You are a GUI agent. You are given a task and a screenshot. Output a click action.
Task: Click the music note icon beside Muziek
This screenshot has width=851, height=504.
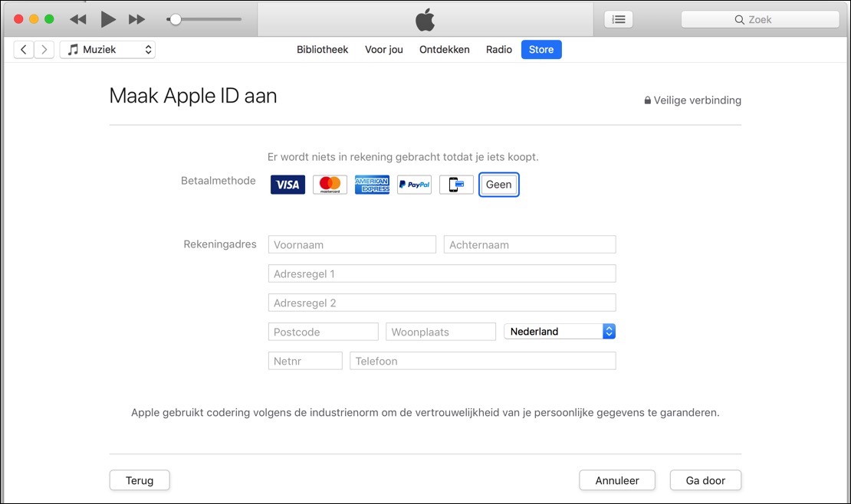point(73,49)
